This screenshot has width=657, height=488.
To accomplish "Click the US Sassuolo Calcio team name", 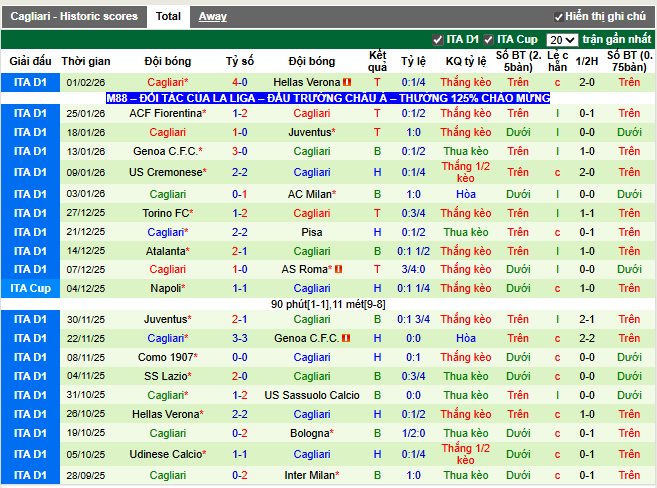I will pos(312,395).
